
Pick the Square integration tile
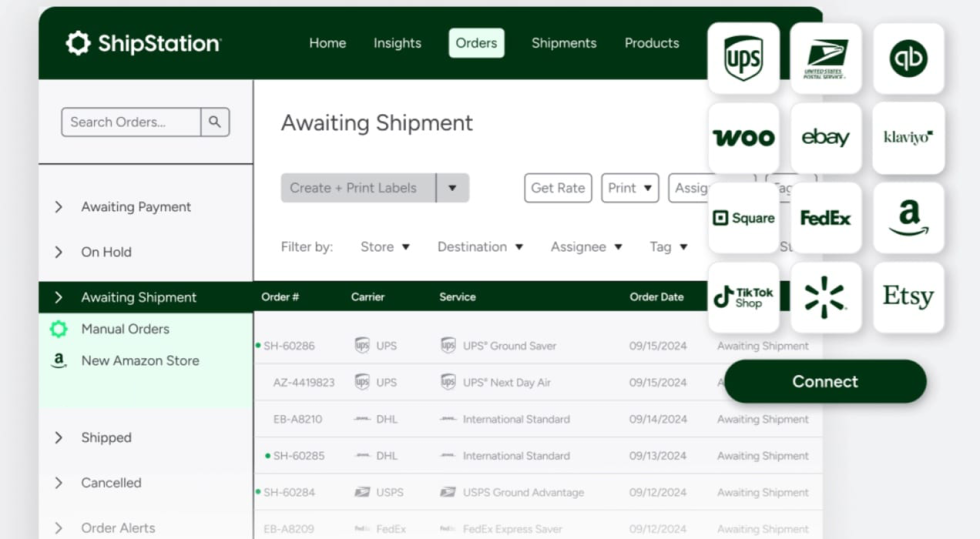743,218
